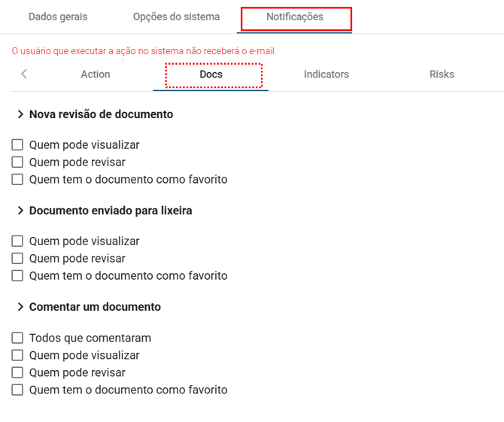Collapse the Nova revisão de documento section

[x=21, y=114]
